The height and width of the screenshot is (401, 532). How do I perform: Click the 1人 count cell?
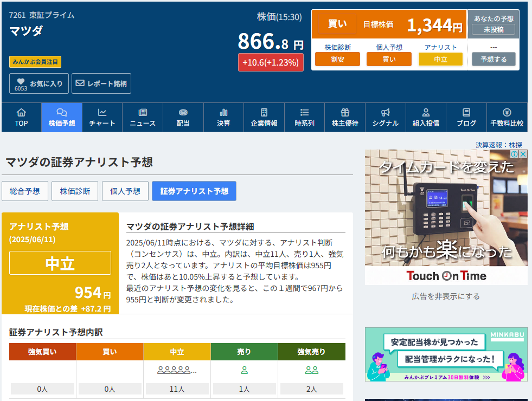[x=244, y=389]
